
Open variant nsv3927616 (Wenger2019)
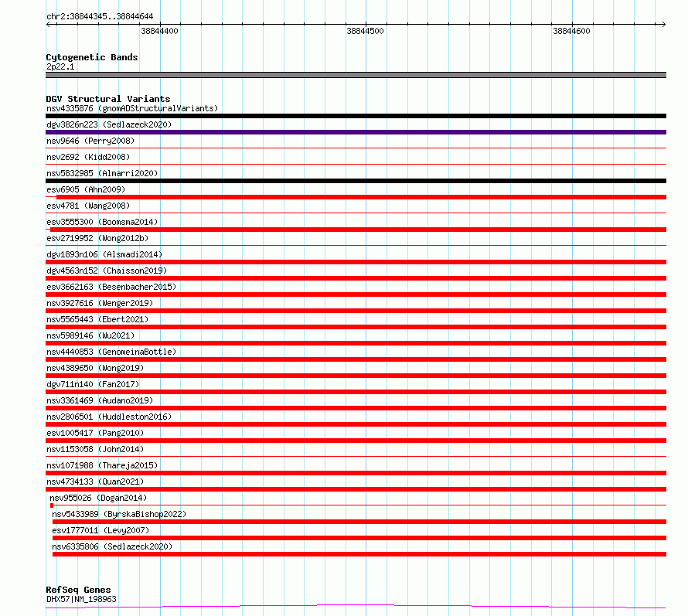[100, 303]
